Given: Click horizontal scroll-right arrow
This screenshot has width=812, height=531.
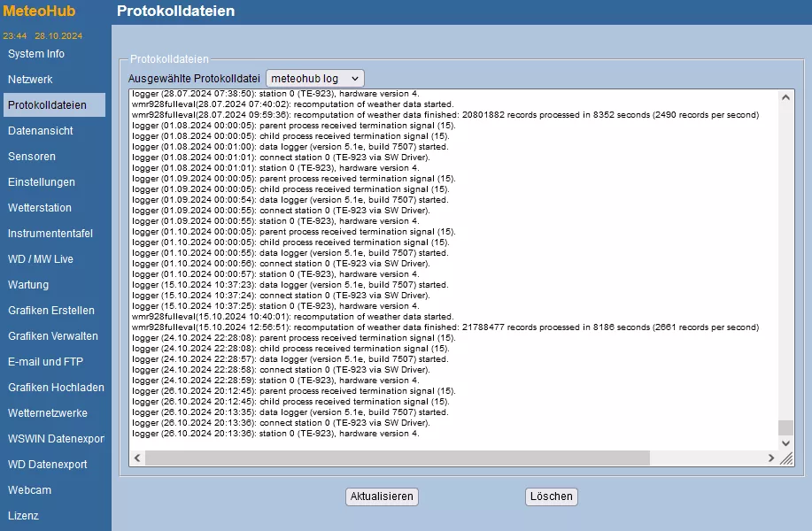Looking at the screenshot, I should [771, 458].
